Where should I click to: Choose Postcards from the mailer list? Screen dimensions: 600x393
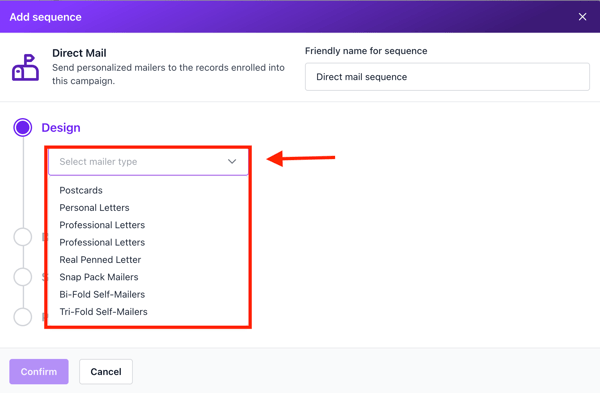click(x=81, y=190)
